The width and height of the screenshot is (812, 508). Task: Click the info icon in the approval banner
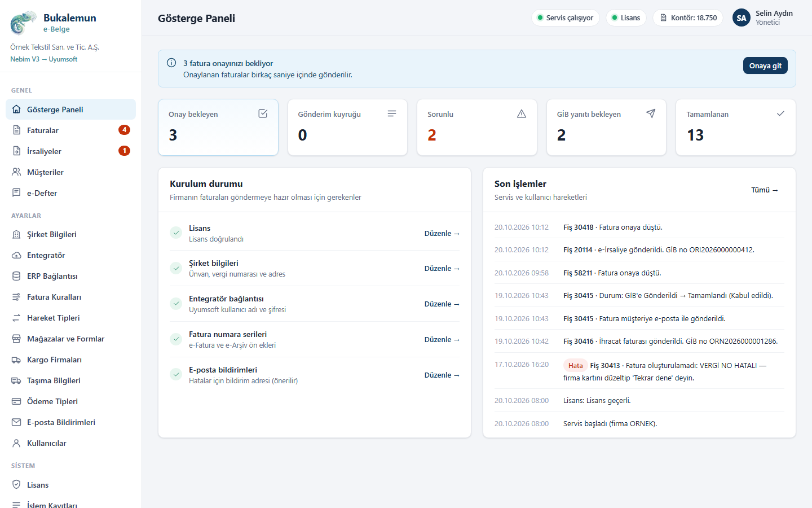[171, 63]
